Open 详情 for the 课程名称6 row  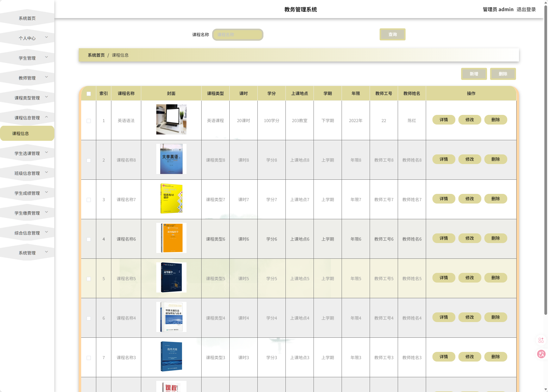coord(444,238)
